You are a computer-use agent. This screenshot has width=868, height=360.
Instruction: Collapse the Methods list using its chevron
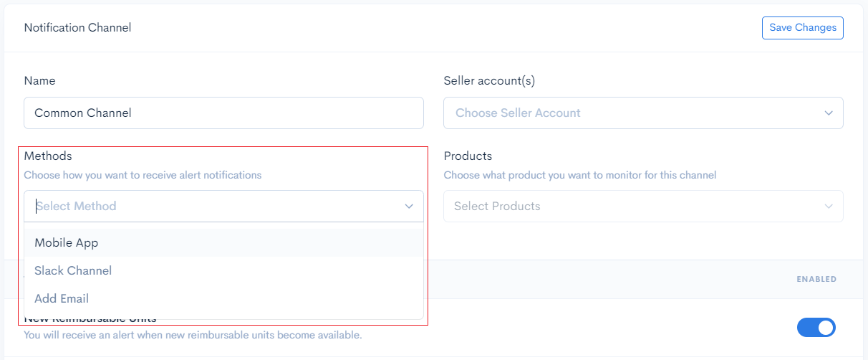[x=409, y=207]
